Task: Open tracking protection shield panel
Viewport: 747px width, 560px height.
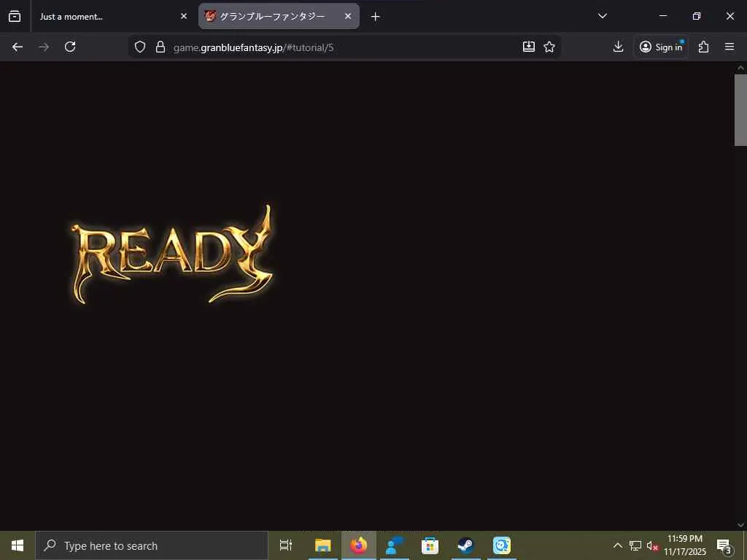Action: coord(139,47)
